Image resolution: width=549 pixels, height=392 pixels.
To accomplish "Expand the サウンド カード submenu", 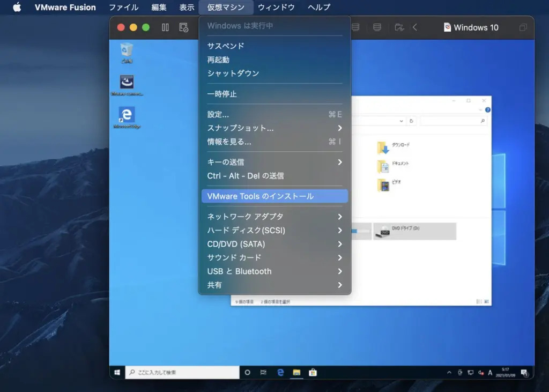I will (x=274, y=257).
